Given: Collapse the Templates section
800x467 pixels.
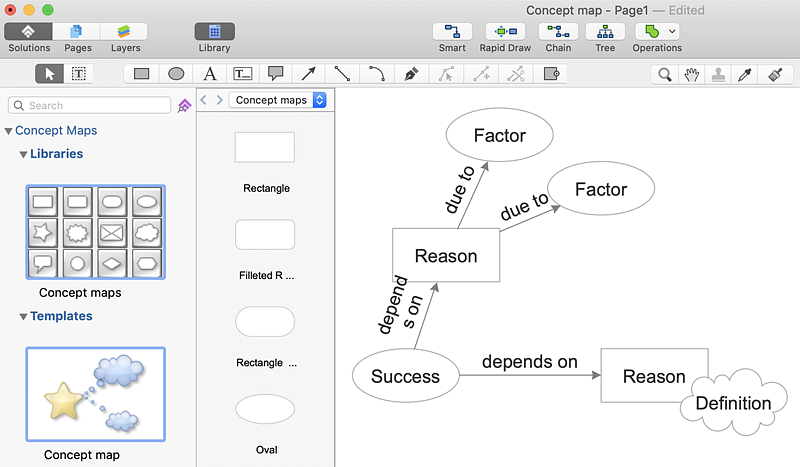Looking at the screenshot, I should 23,317.
